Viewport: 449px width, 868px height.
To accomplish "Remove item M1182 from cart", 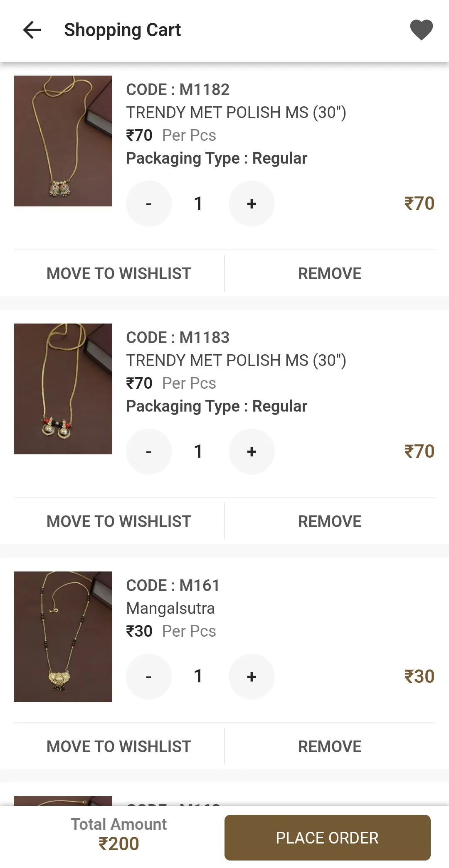I will coord(330,273).
